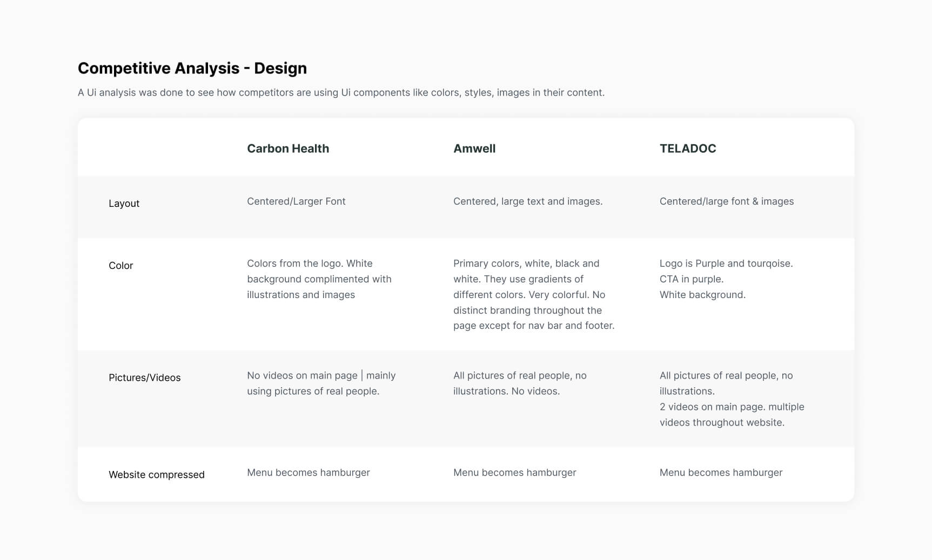This screenshot has width=932, height=560.
Task: Click the Layout row label
Action: 124,204
